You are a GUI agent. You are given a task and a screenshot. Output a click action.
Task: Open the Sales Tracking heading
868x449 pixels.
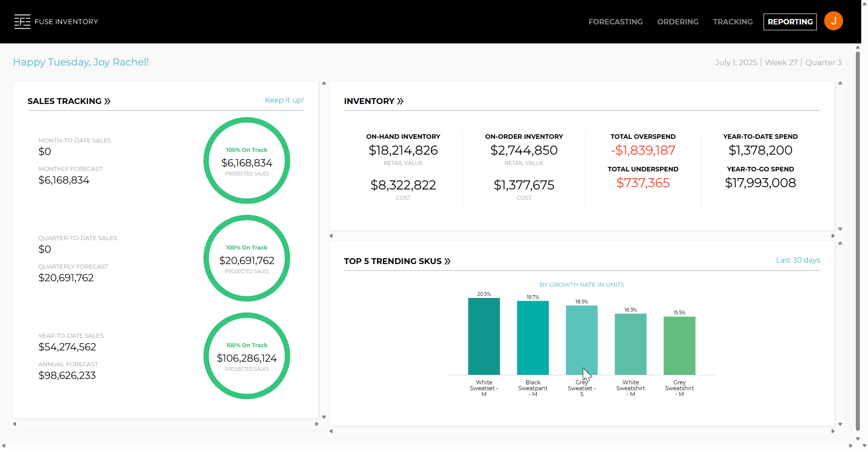point(64,101)
